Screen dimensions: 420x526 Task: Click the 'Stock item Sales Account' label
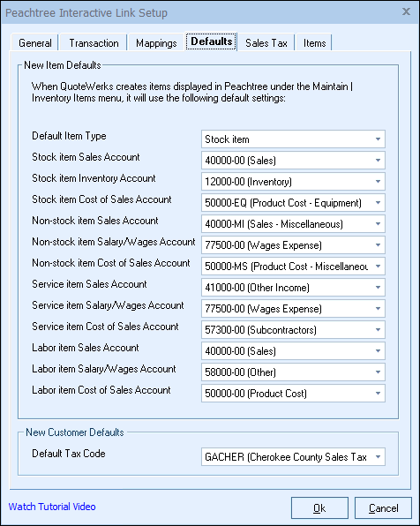[86, 157]
